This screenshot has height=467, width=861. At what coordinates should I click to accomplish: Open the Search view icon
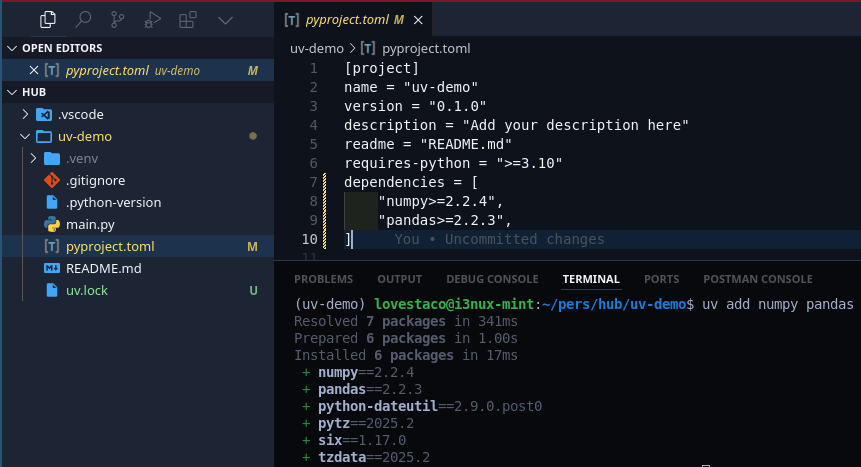[83, 20]
